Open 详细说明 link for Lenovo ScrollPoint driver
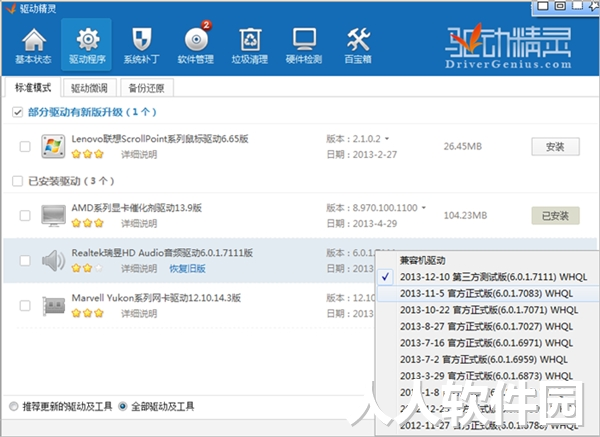This screenshot has height=437, width=600. click(x=139, y=155)
